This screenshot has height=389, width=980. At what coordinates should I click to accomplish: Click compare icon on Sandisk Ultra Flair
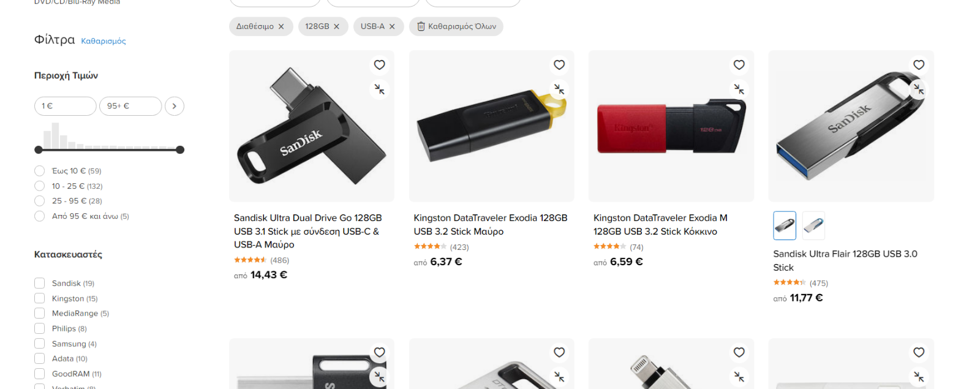pos(919,89)
